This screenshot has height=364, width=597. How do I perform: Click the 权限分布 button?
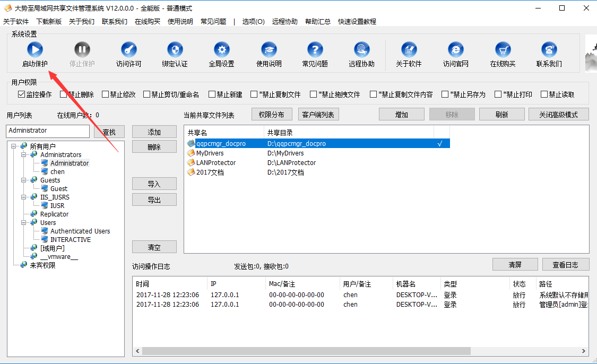(x=271, y=115)
